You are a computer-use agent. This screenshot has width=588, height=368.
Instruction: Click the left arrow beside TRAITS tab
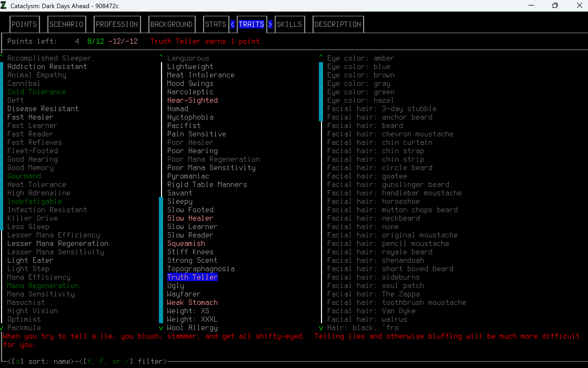[233, 24]
